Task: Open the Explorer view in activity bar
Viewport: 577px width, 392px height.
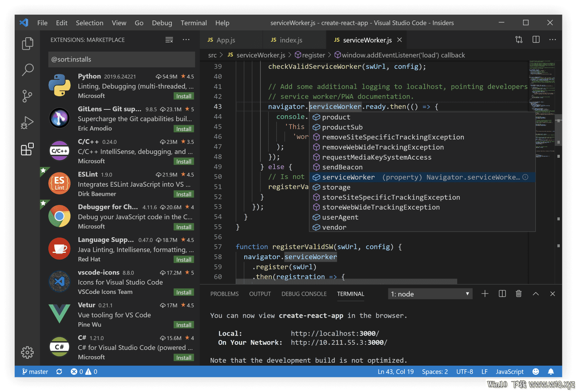Action: [27, 44]
